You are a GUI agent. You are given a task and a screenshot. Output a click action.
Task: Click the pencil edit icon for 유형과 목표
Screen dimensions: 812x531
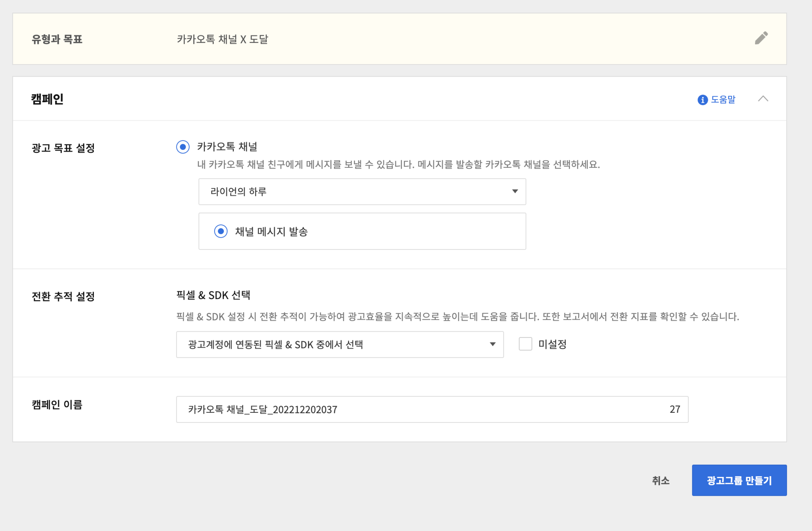pos(761,38)
